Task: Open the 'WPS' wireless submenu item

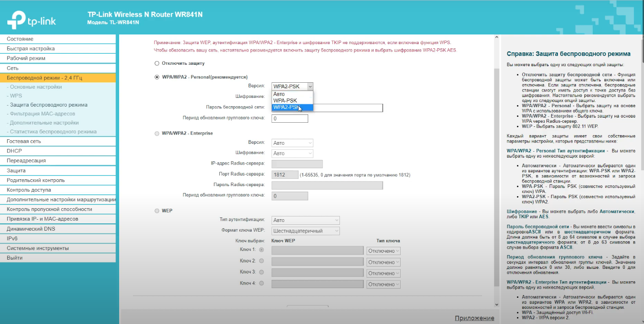Action: [16, 96]
